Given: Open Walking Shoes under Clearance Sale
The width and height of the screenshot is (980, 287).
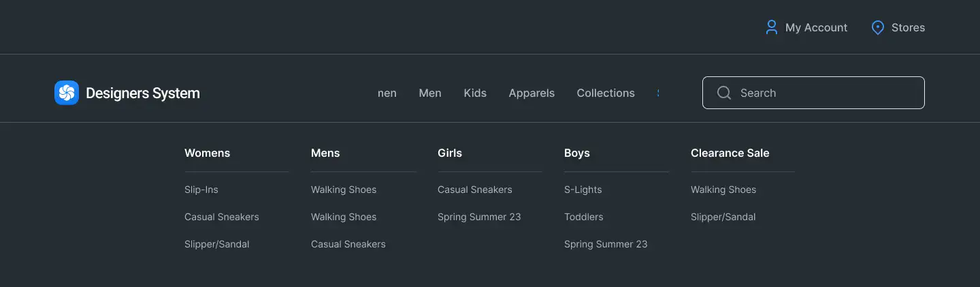Looking at the screenshot, I should 723,190.
